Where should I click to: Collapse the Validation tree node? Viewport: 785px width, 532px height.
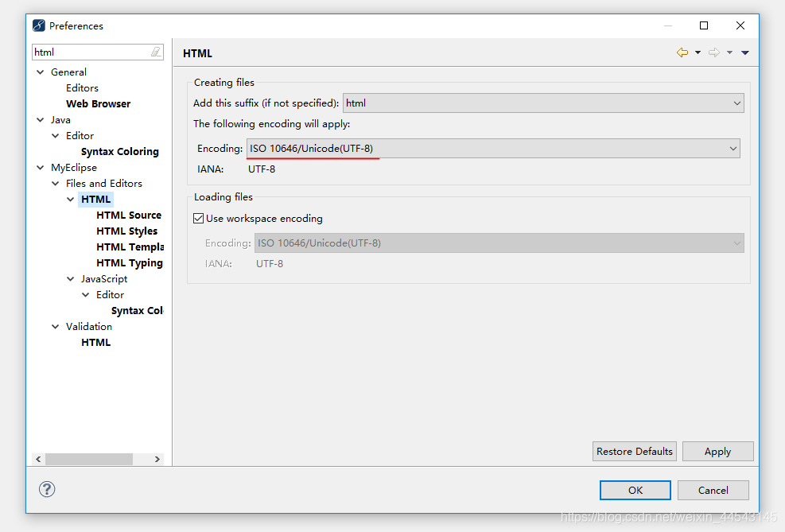point(56,326)
